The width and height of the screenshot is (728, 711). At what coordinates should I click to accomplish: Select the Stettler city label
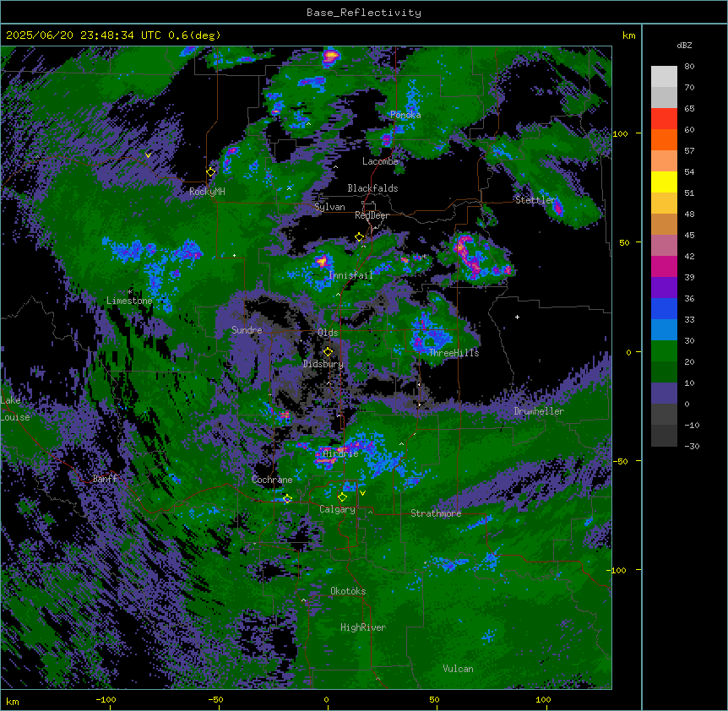pos(535,200)
